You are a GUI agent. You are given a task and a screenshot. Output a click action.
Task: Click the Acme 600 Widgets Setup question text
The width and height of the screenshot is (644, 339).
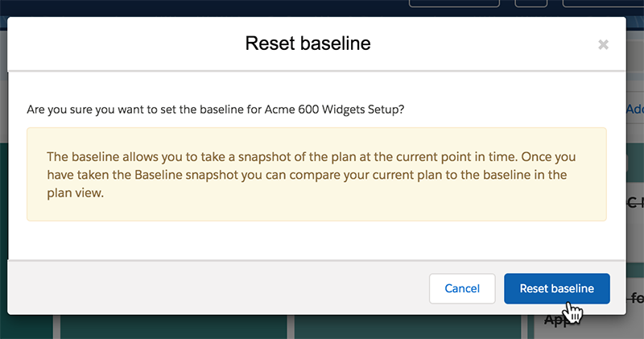click(216, 110)
